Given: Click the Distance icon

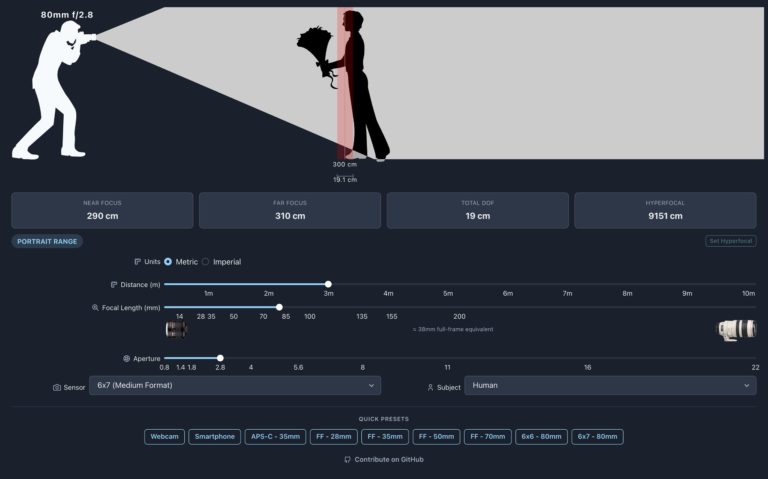Looking at the screenshot, I should tap(114, 285).
